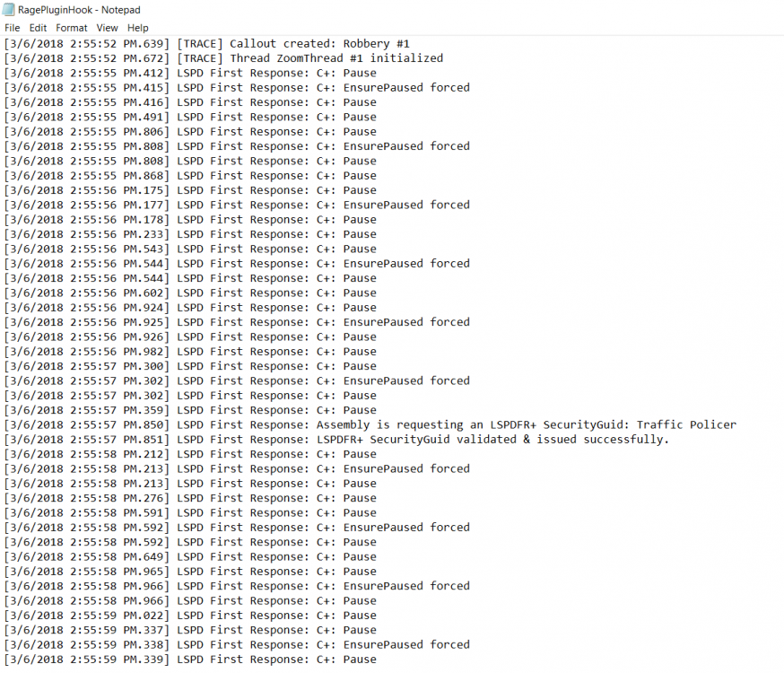
Task: Open the Edit menu
Action: pos(38,28)
